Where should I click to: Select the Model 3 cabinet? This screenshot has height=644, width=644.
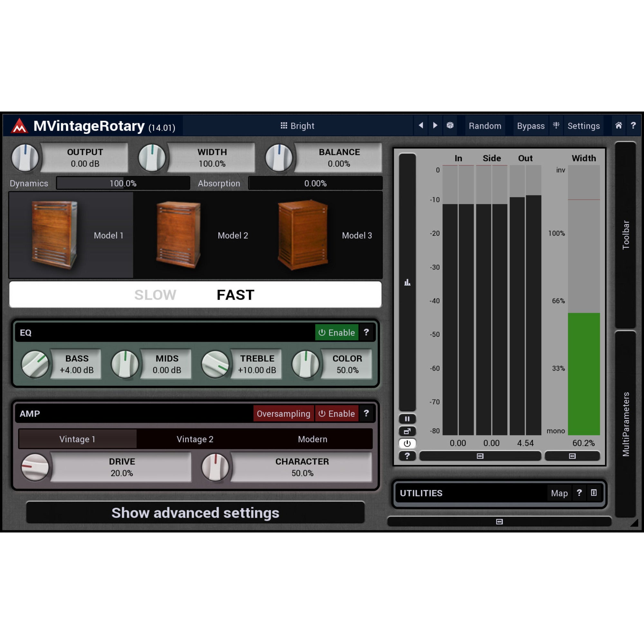point(320,235)
